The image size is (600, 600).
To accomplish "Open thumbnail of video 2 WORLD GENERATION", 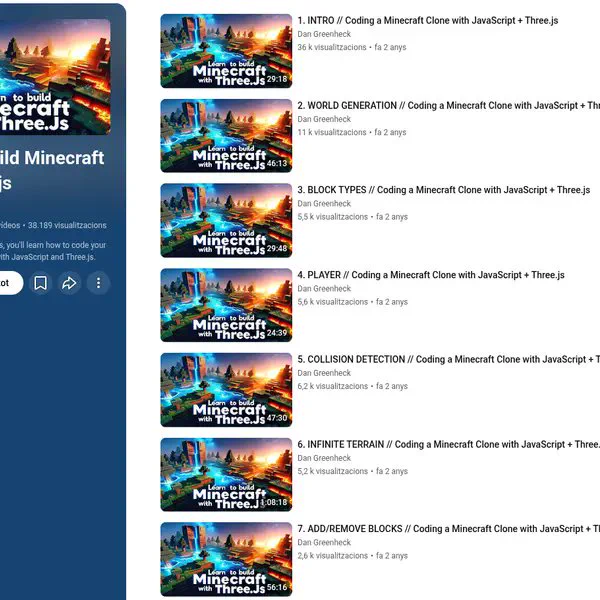I will pyautogui.click(x=226, y=136).
